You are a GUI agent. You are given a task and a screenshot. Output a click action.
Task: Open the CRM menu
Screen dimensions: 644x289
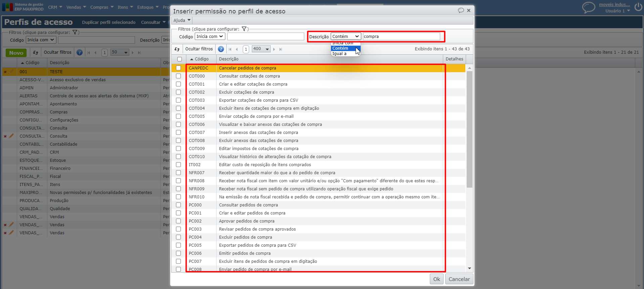55,7
